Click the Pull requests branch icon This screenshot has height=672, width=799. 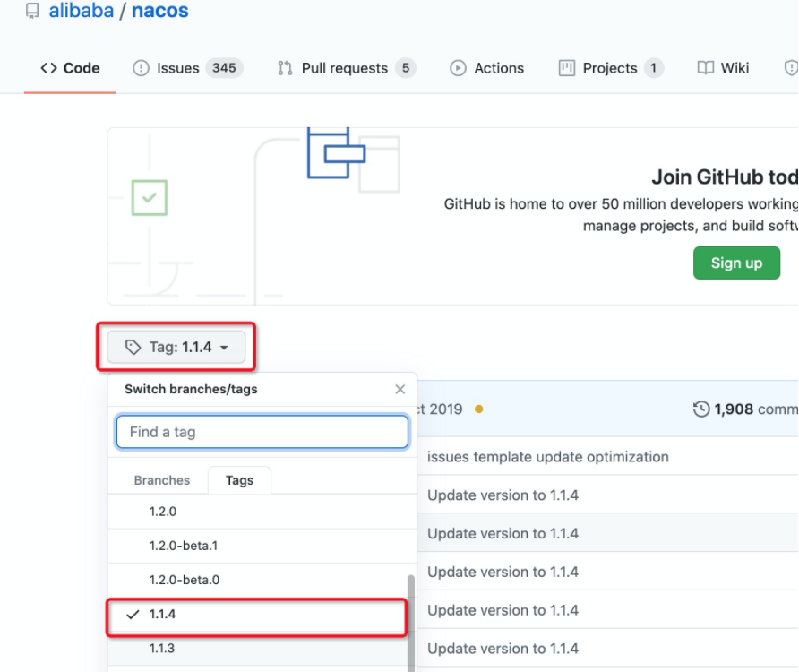(x=285, y=68)
